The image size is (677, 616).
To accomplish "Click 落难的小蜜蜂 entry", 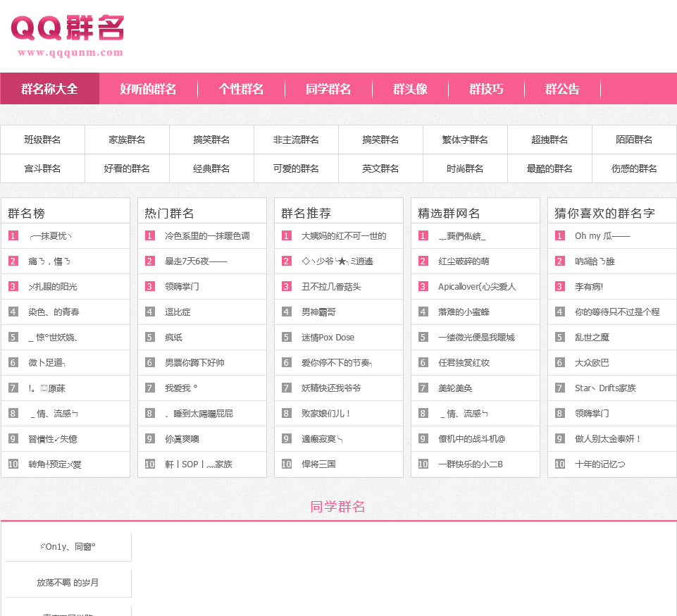I will [x=464, y=312].
